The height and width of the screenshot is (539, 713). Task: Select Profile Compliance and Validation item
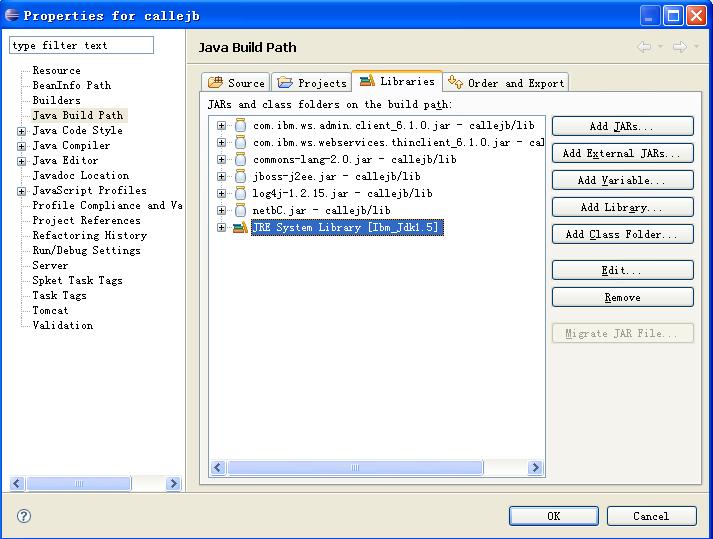pos(107,206)
